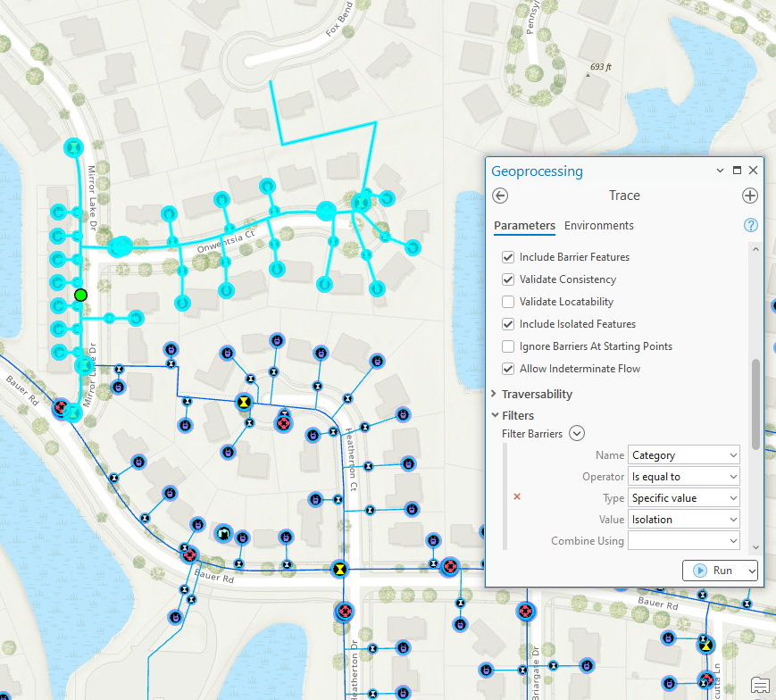
Task: Toggle Include Barrier Features checkbox
Action: tap(508, 257)
